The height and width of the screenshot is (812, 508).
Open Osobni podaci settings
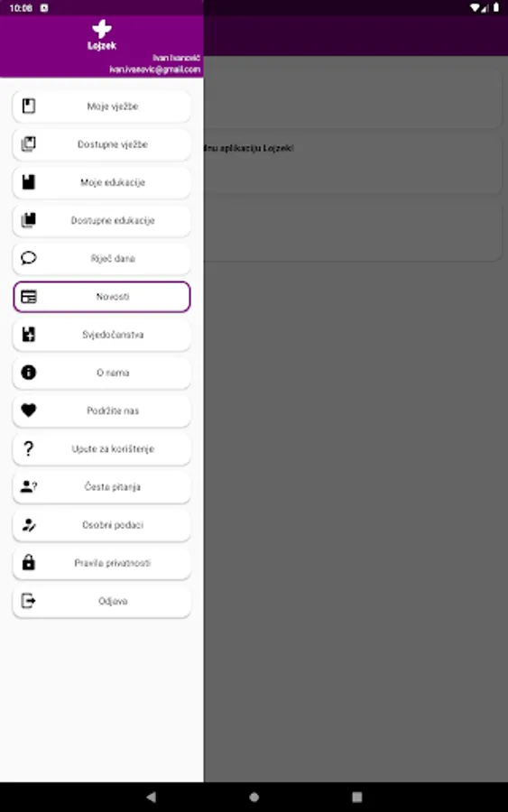[101, 524]
